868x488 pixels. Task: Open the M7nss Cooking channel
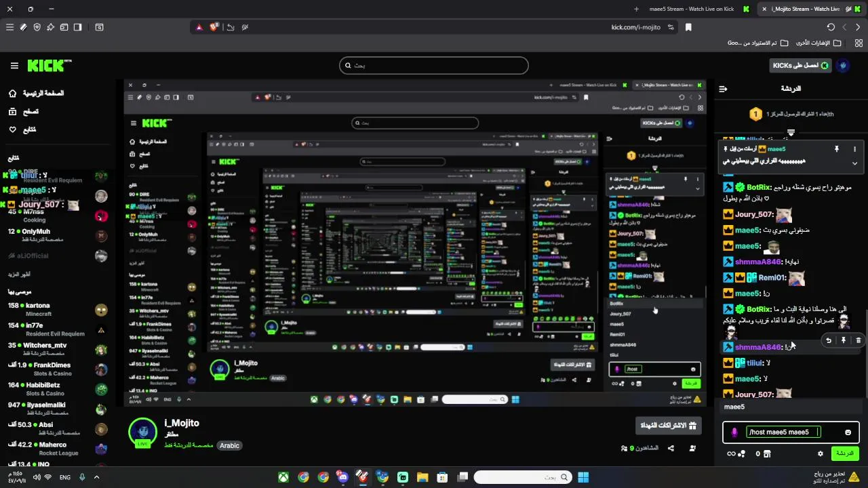pos(57,216)
